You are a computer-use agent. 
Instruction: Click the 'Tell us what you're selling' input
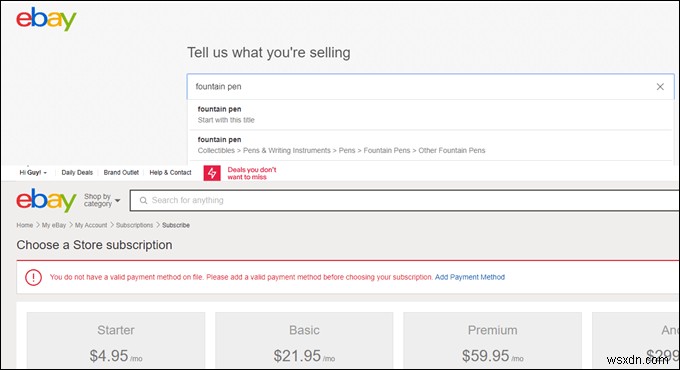click(430, 87)
